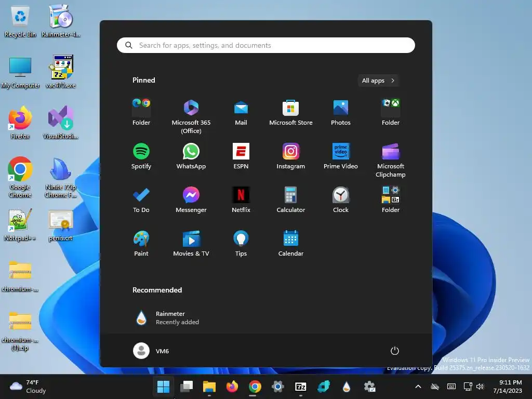Open Movies & TV app
This screenshot has width=532, height=399.
point(191,243)
